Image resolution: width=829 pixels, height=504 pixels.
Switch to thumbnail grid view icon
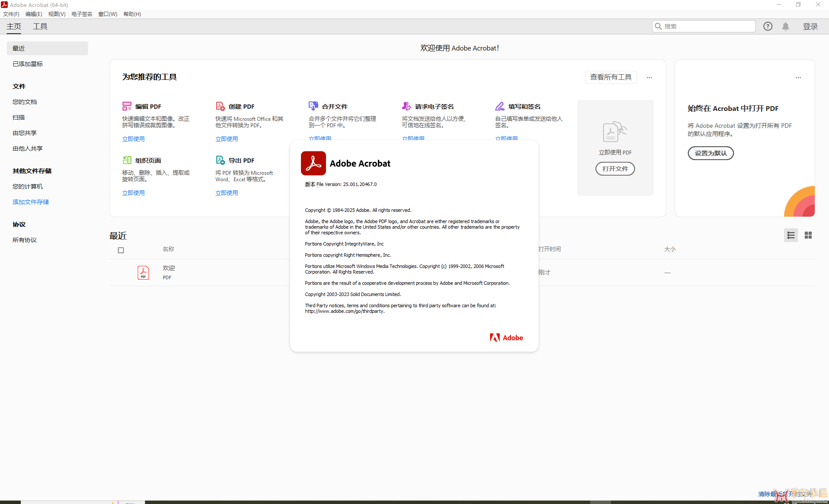pos(808,235)
